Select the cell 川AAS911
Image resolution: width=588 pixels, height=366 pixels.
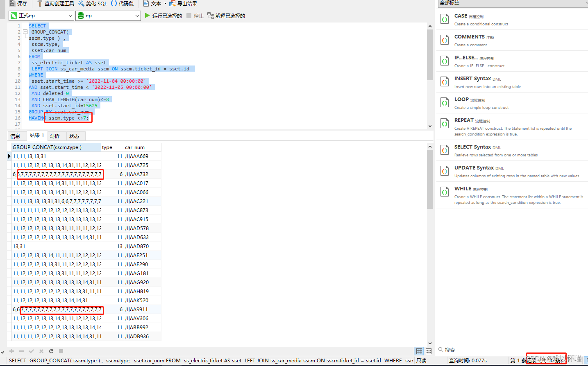(142, 310)
